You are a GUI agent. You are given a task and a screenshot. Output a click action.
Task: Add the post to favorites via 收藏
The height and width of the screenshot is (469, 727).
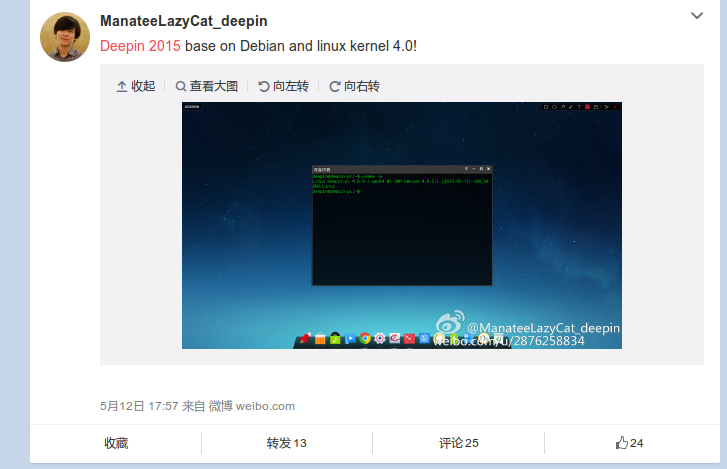click(116, 443)
